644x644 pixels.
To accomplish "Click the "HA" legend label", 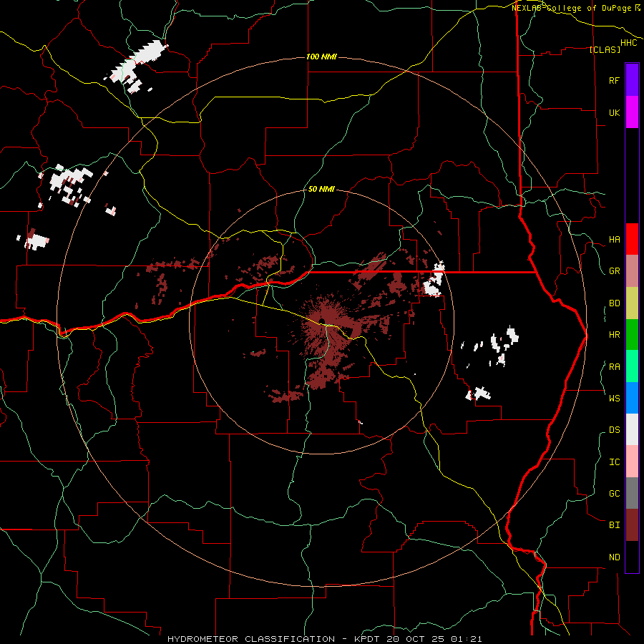I will pyautogui.click(x=614, y=239).
